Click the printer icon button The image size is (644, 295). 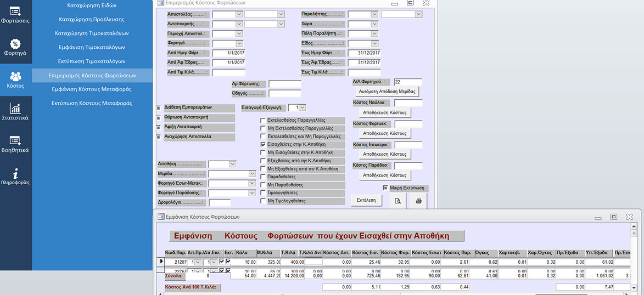(418, 201)
